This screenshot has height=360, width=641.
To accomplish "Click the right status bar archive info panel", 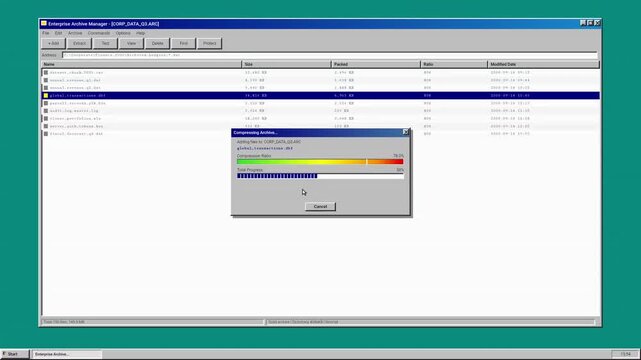I will pos(430,322).
